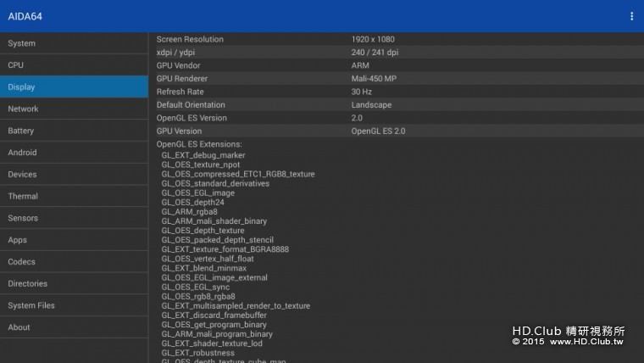Click the AIDA64 app title
The width and height of the screenshot is (644, 363).
click(x=25, y=16)
